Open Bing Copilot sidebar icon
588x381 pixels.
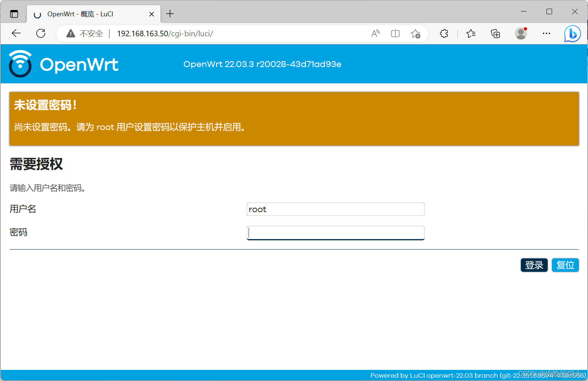[x=572, y=34]
